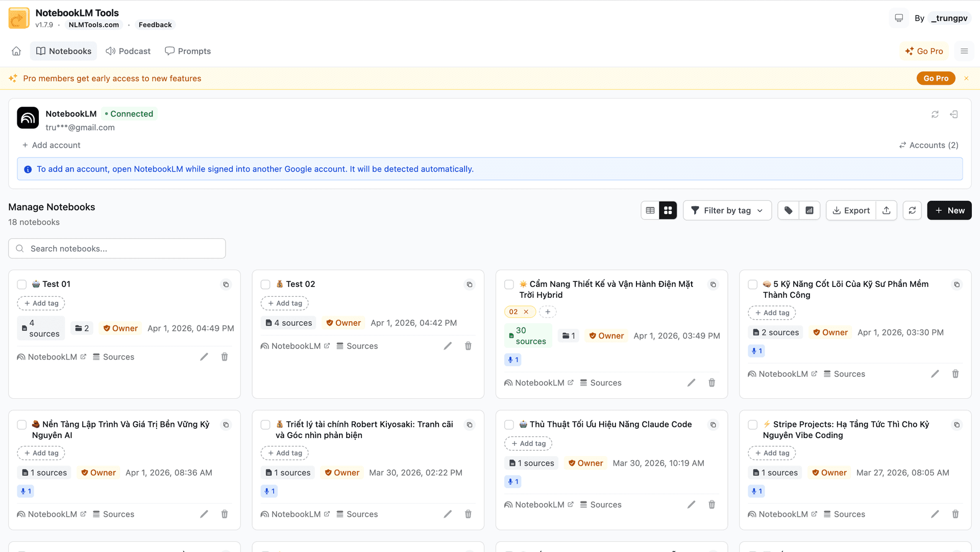Switch to the Podcast tab

(128, 51)
